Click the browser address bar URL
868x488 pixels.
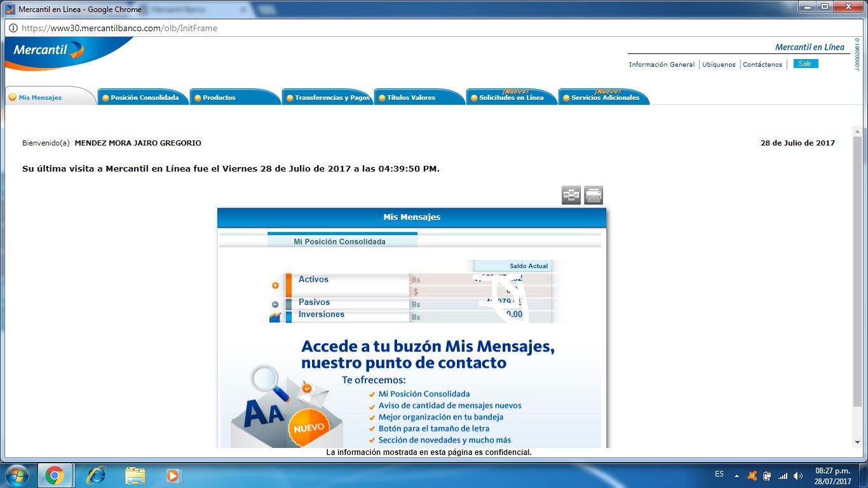click(x=119, y=28)
